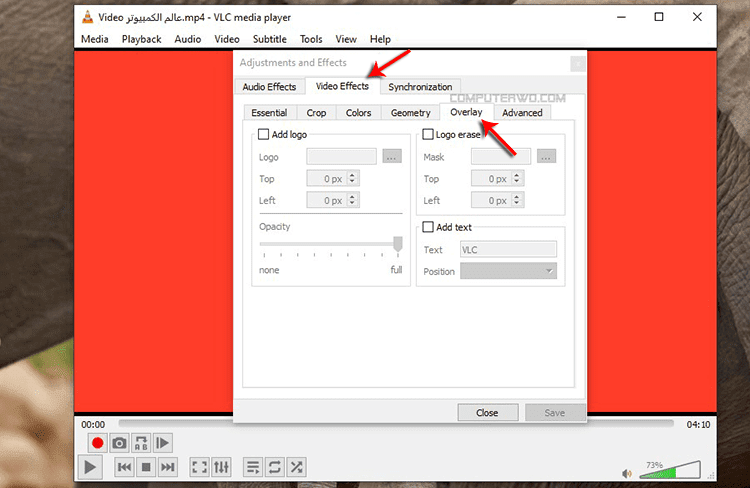This screenshot has width=750, height=488.
Task: Click the Text field containing VLC
Action: click(508, 249)
